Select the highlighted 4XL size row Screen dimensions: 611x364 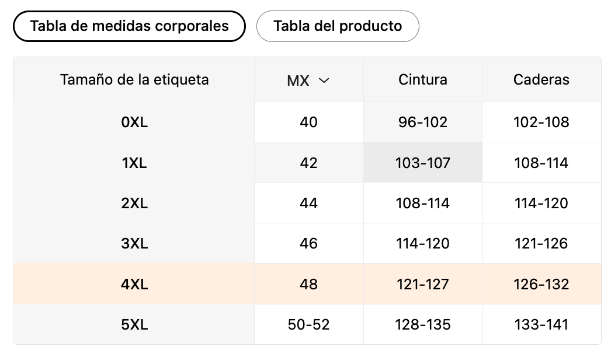(x=134, y=284)
